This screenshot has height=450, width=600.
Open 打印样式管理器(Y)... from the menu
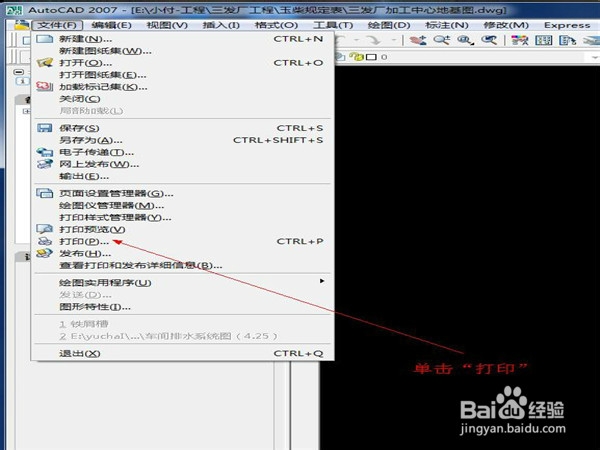pos(183,217)
